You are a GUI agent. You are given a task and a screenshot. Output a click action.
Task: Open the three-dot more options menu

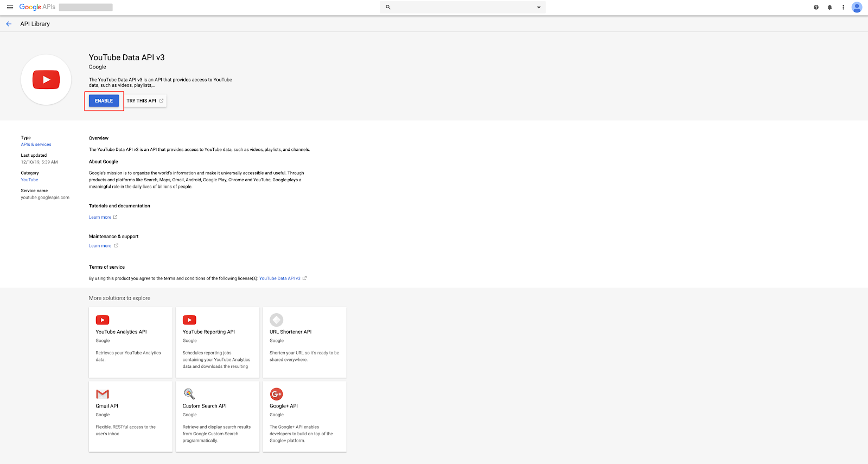coord(843,7)
